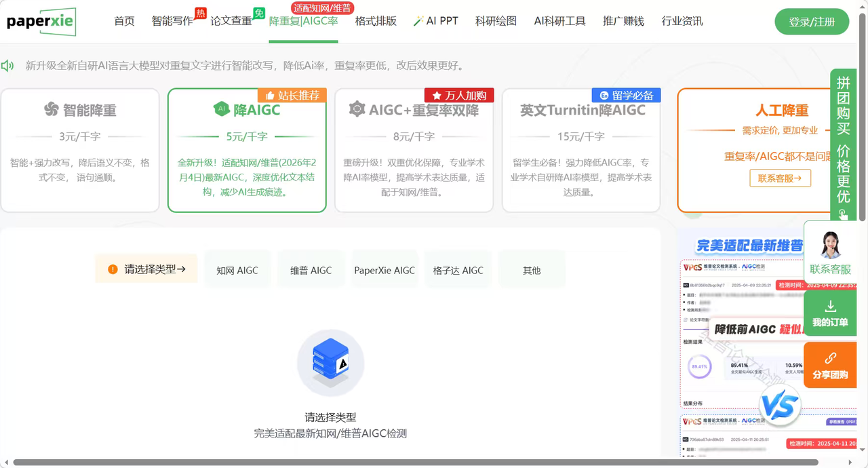Click the 需求定价, 更加专业 text
Screen dimensions: 868x468
(780, 130)
